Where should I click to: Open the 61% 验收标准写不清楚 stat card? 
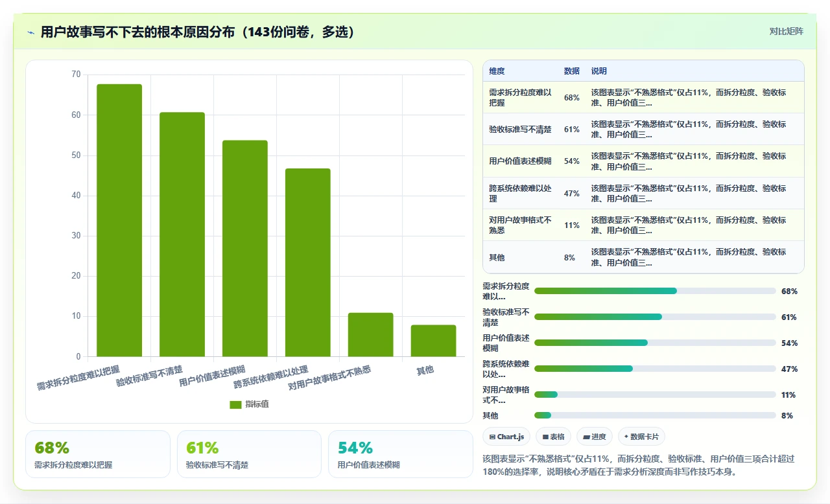point(249,454)
